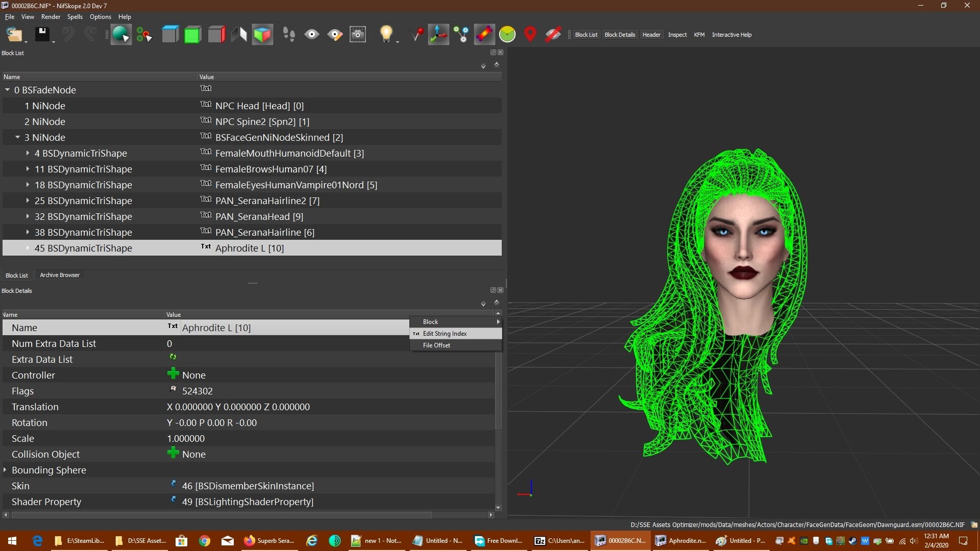
Task: Click the footsteps walk view icon
Action: pyautogui.click(x=289, y=34)
